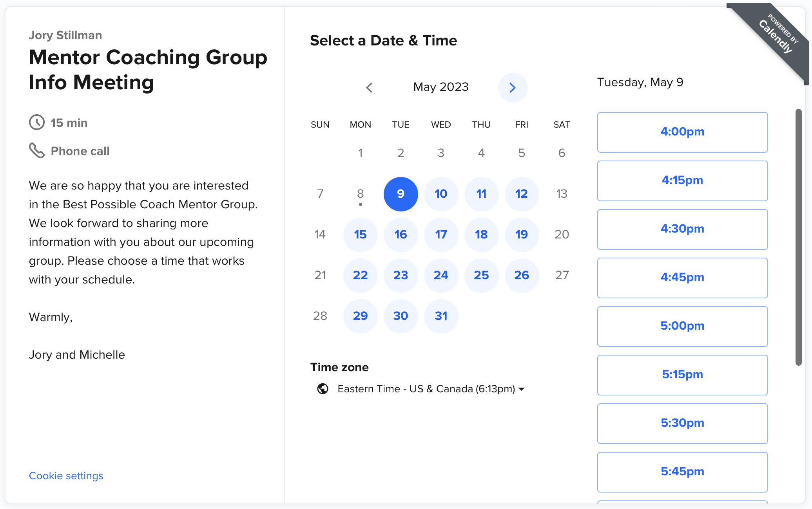The image size is (812, 509).
Task: Select May 31 on the calendar
Action: (x=441, y=316)
